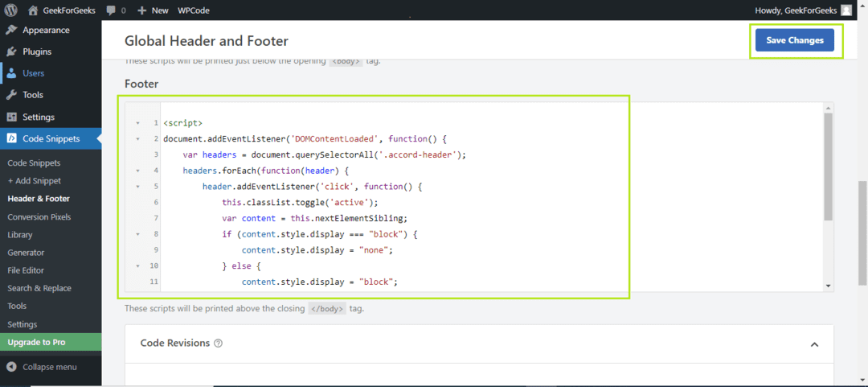
Task: Open the GeekForGeeks site home icon
Action: [x=33, y=10]
